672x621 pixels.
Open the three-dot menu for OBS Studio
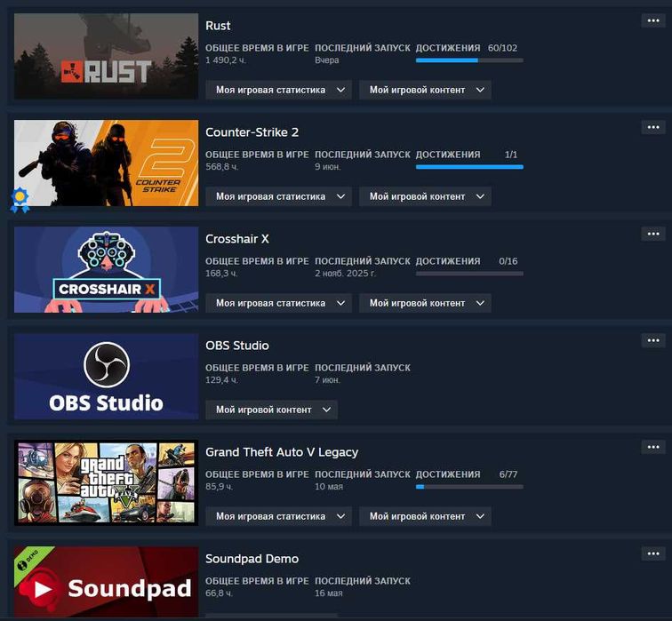pos(653,340)
